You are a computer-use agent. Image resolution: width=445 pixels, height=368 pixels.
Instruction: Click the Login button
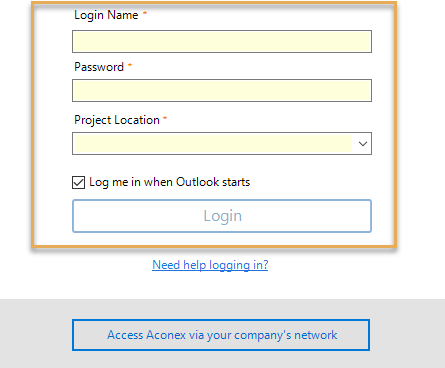222,216
